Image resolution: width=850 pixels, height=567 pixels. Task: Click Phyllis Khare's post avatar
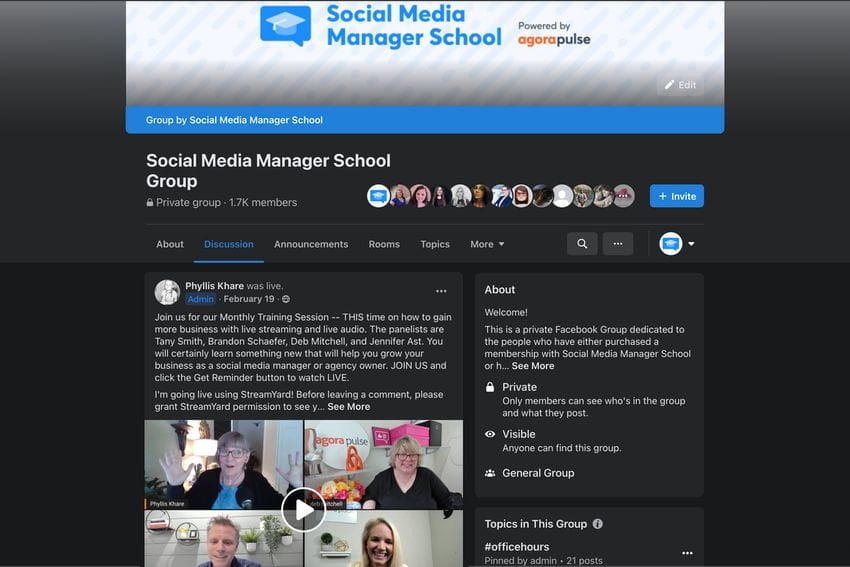pos(167,292)
